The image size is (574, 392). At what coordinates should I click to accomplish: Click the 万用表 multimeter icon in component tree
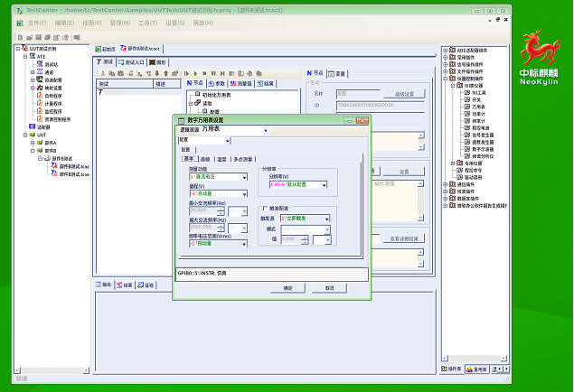click(x=467, y=106)
